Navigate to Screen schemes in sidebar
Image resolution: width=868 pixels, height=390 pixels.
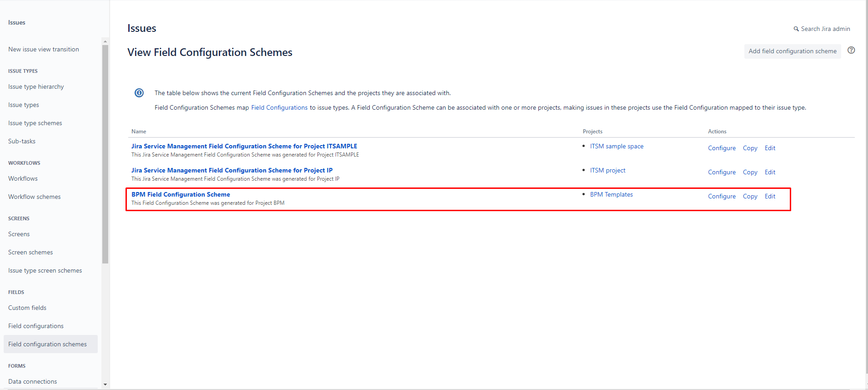coord(30,253)
